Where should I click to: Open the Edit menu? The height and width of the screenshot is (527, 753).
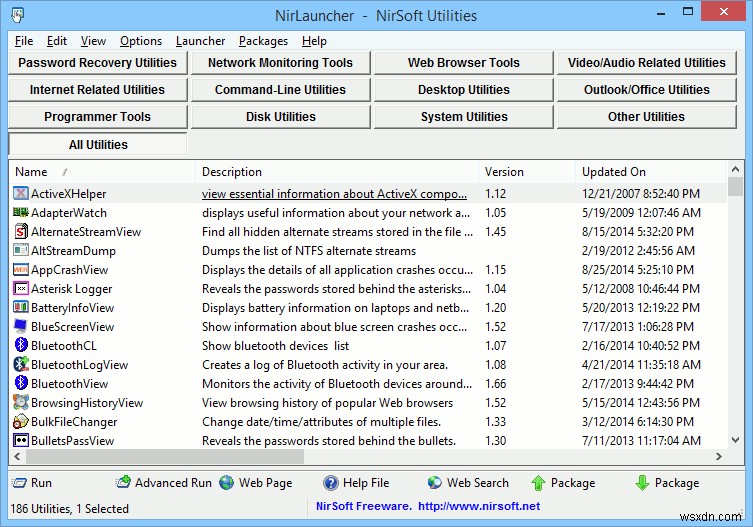[x=57, y=41]
